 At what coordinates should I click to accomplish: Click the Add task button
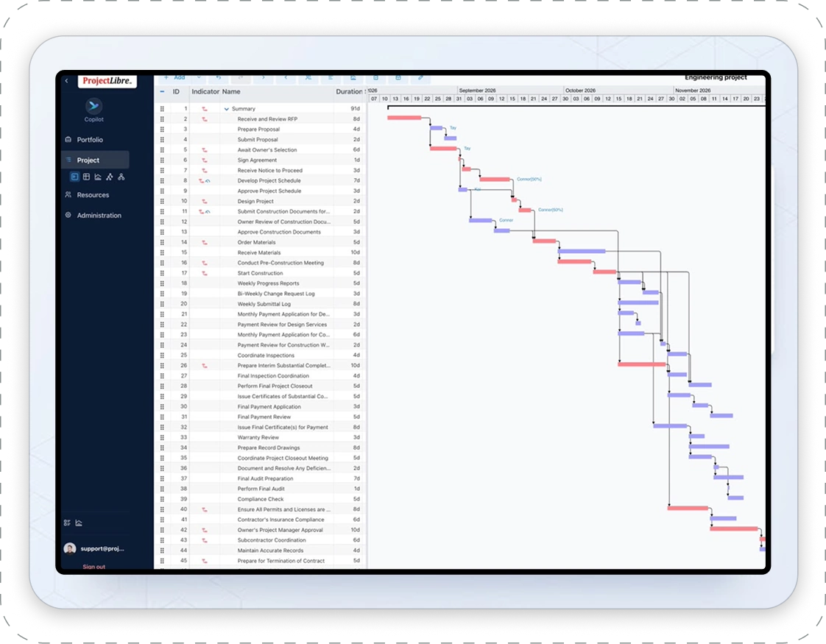[x=174, y=77]
